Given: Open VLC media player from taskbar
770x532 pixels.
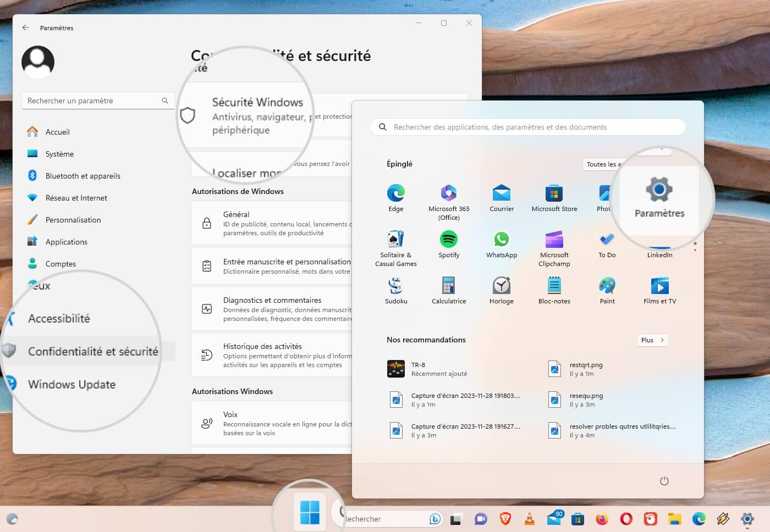Looking at the screenshot, I should [x=529, y=518].
